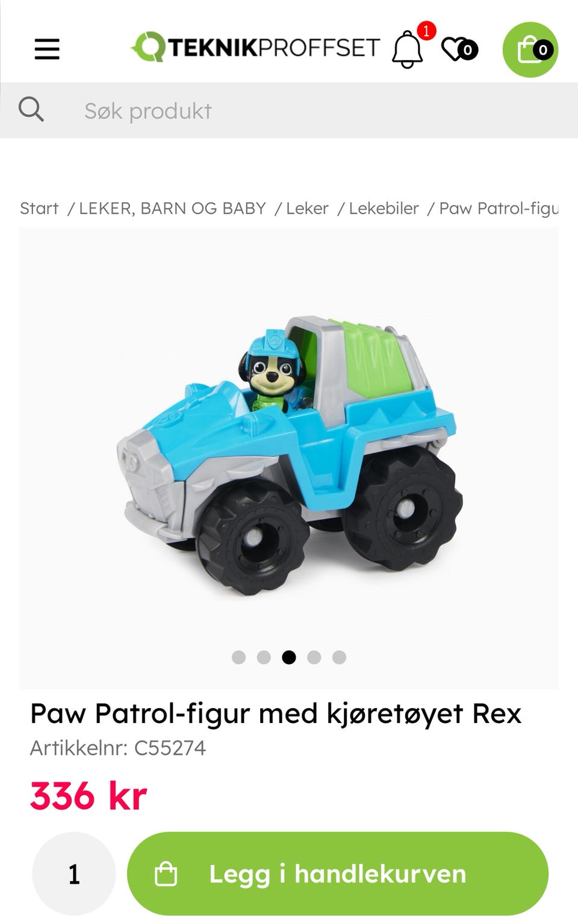
Task: Click the search magnifier icon
Action: point(31,110)
